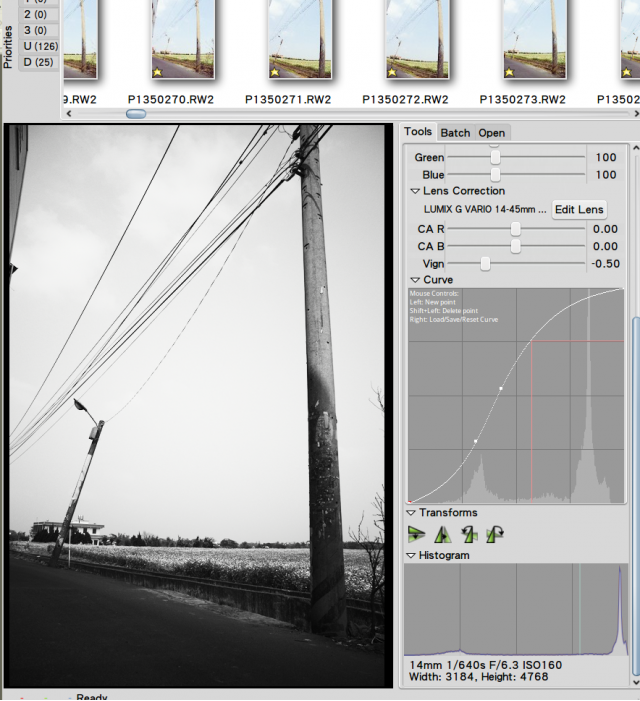Show deleted D (25) photos
This screenshot has height=701, width=640.
pyautogui.click(x=38, y=62)
